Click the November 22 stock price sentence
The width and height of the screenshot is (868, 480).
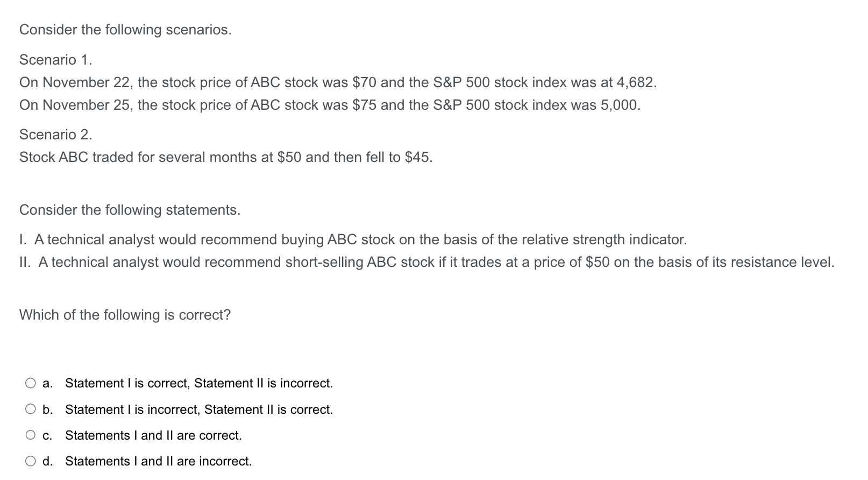[x=338, y=82]
